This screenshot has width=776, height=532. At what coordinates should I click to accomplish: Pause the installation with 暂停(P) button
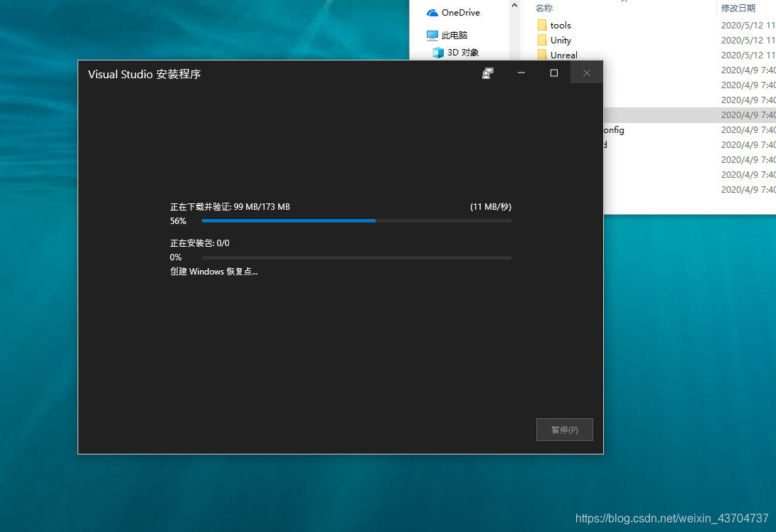tap(564, 430)
